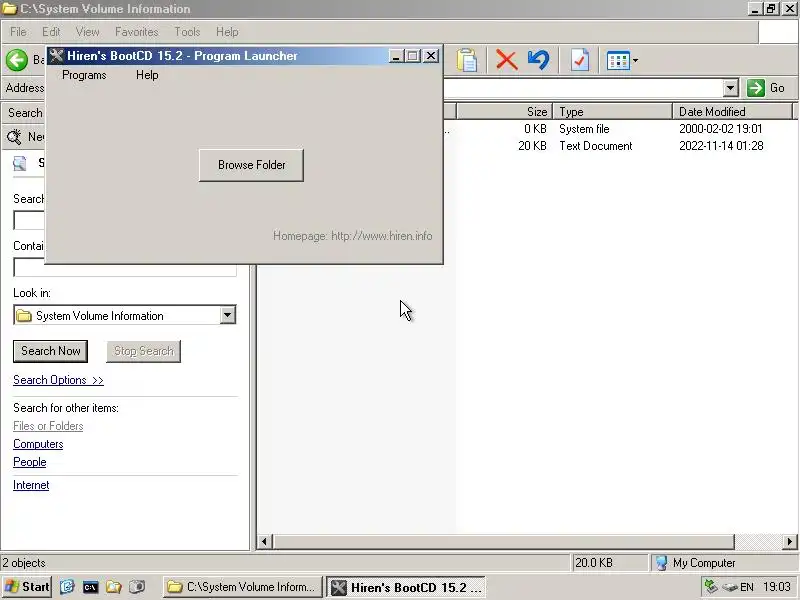Image resolution: width=800 pixels, height=600 pixels.
Task: Open Explorer's Help menu in the menu bar
Action: (x=227, y=32)
